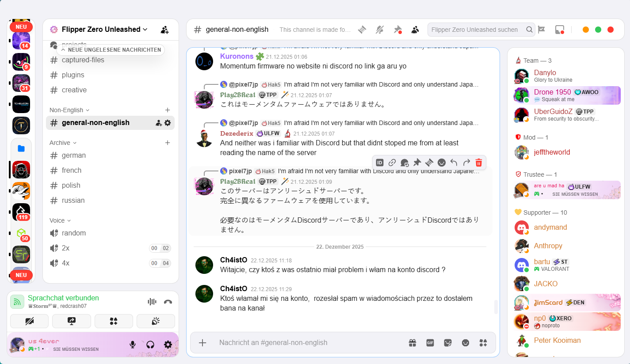Open the soundboard button

(x=156, y=321)
